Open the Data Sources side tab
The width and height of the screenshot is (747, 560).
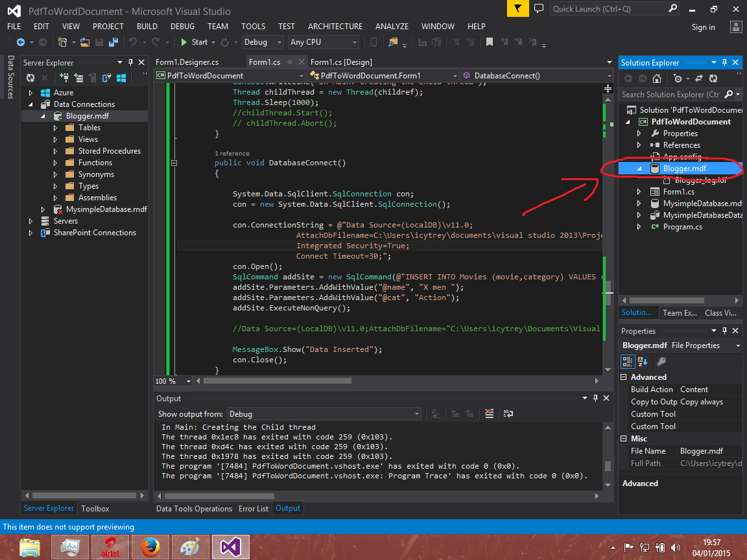click(x=10, y=76)
